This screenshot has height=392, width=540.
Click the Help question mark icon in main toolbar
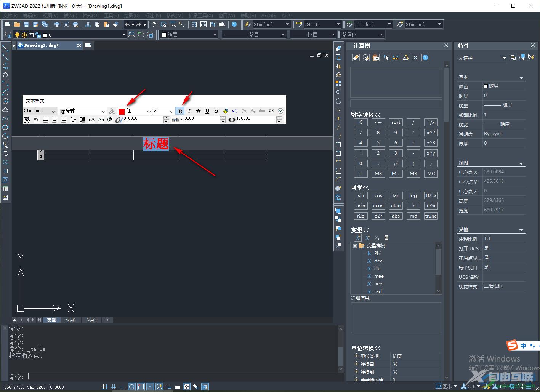[x=234, y=24]
